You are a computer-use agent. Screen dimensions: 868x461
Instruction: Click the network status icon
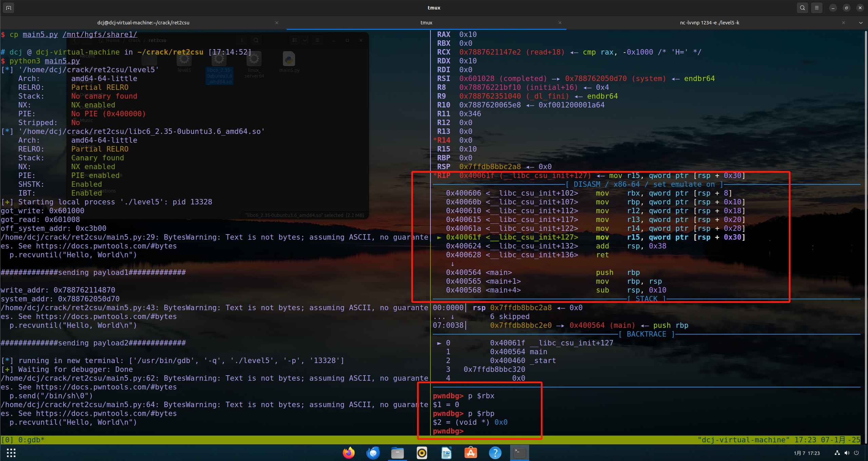click(837, 453)
